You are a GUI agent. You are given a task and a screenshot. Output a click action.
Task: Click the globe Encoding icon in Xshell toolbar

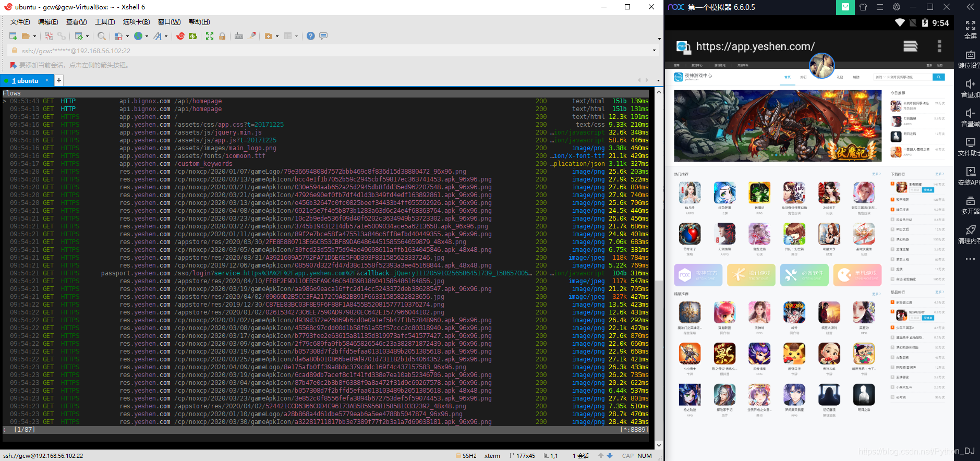[138, 36]
